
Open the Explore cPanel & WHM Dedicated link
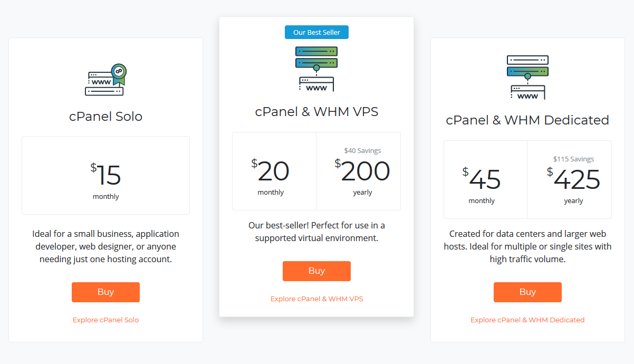pyautogui.click(x=527, y=320)
